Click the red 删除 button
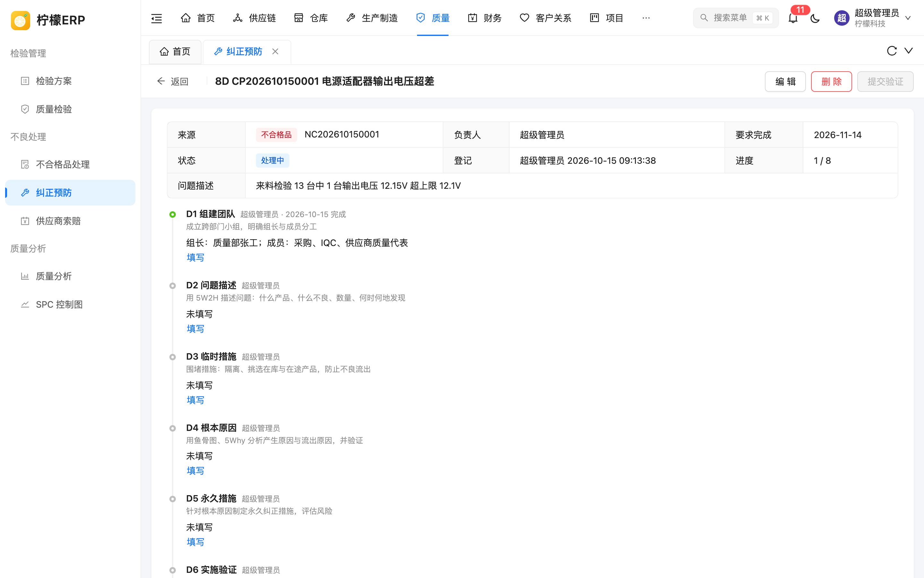 831,82
